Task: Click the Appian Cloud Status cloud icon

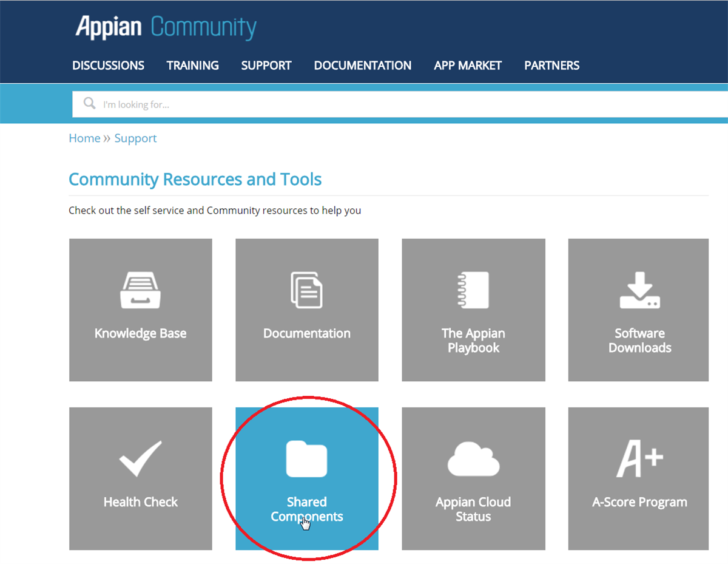Action: [473, 459]
